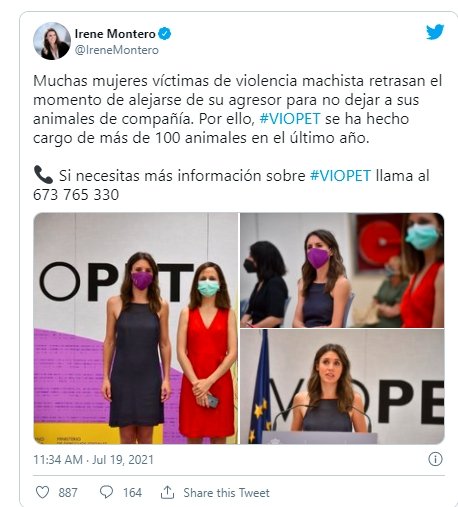Open the second #VIOPET hashtag before 'llama al'
Screen dimensions: 458x507
[340, 176]
